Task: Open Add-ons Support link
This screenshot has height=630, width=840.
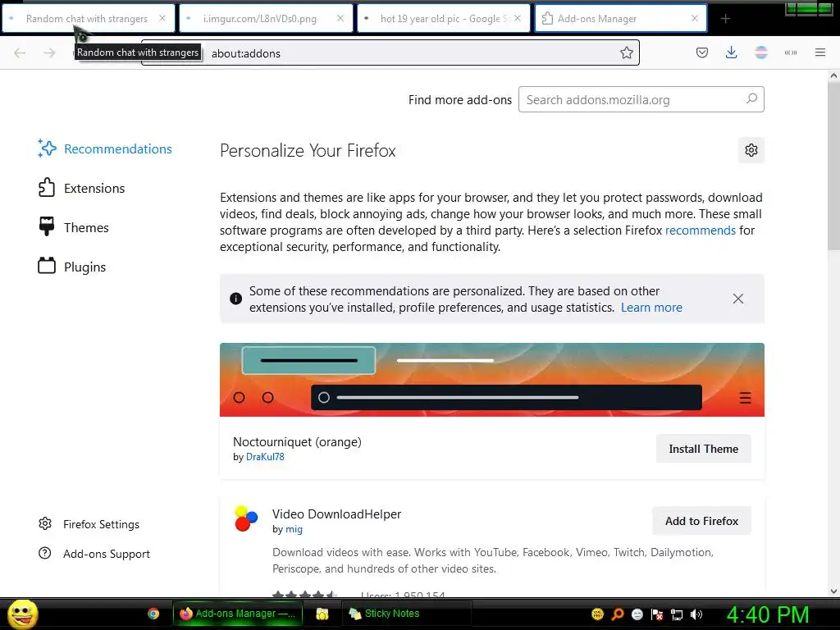Action: [x=94, y=554]
